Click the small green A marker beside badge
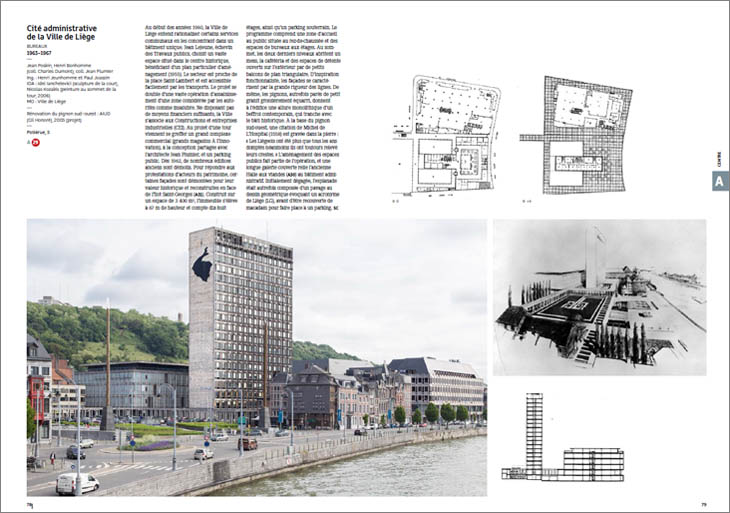Viewport: 730px width, 513px height. [28, 142]
